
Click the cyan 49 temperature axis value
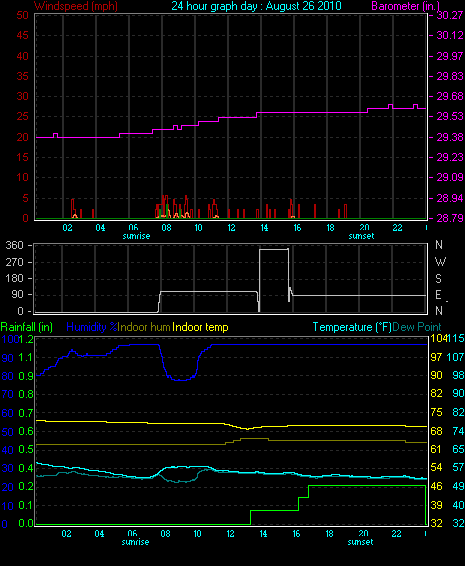click(x=459, y=486)
